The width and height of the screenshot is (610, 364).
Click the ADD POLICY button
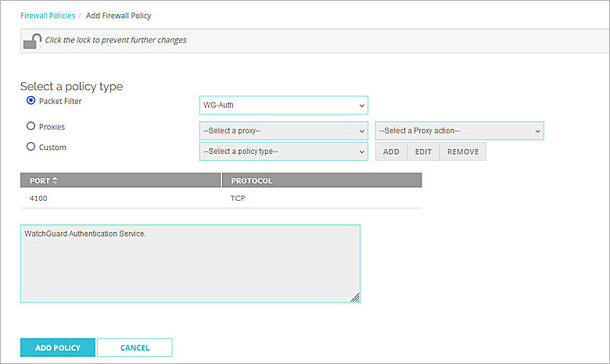tap(58, 348)
